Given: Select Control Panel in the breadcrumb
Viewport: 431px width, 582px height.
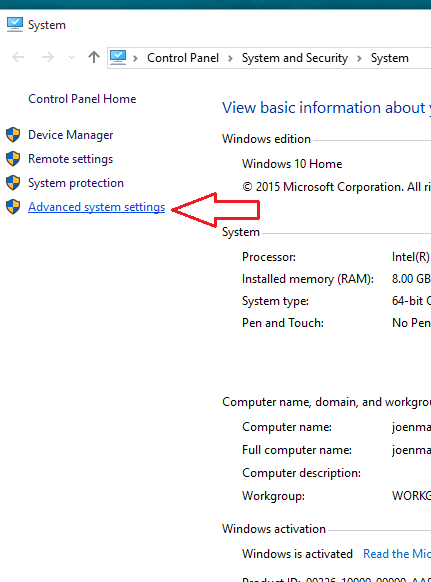Looking at the screenshot, I should point(183,58).
